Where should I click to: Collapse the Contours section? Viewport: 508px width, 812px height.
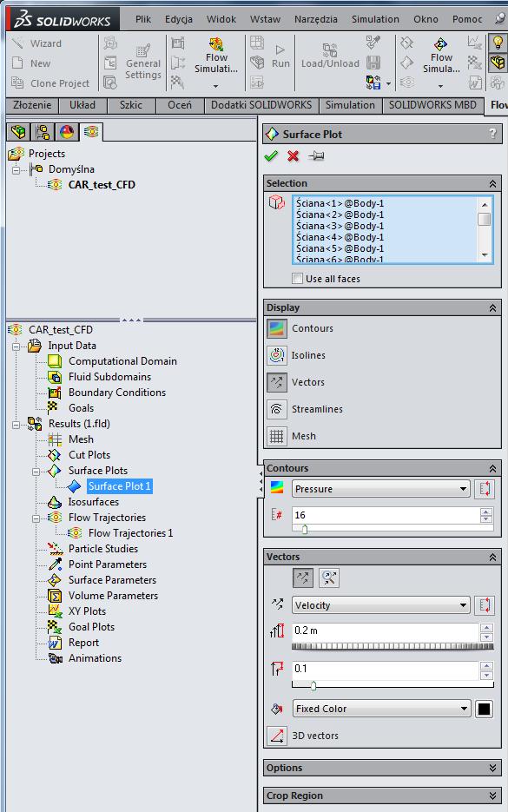[492, 468]
